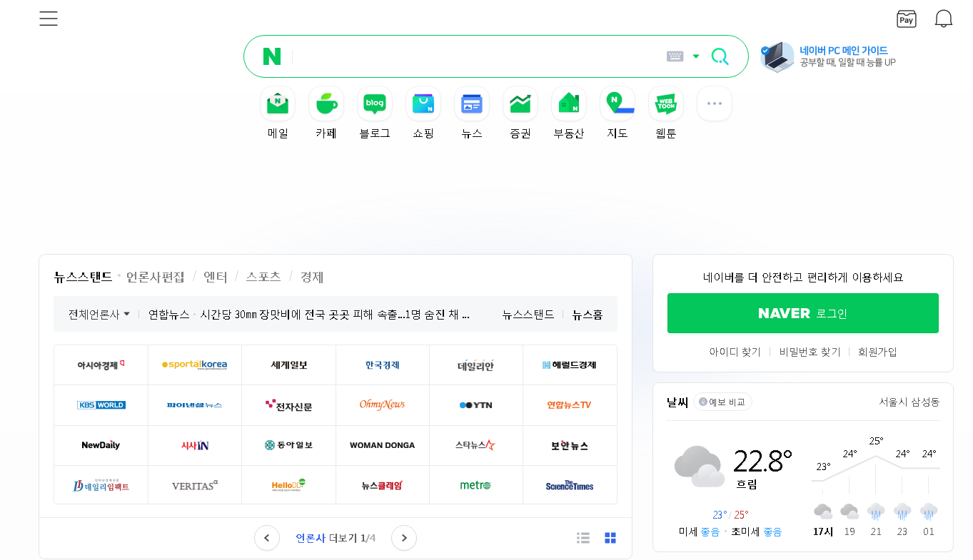Click inside the search input field
The height and width of the screenshot is (560, 973).
pos(477,56)
